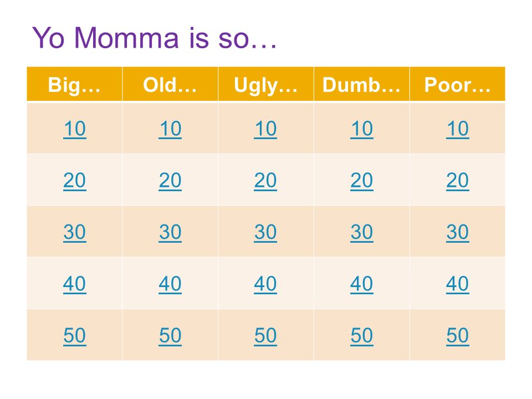Open the 50 link under Poor
Viewport: 532px width, 399px height.
(x=458, y=336)
